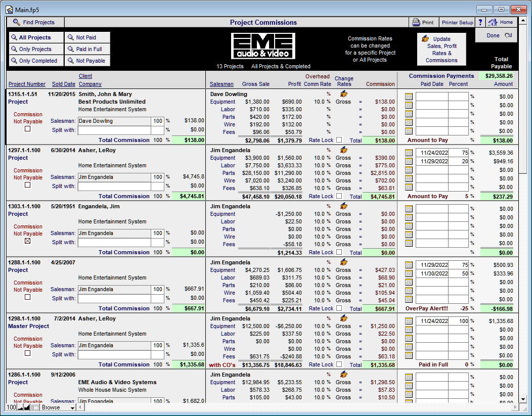Enable Rate Lock for project 1297.1-1.100
This screenshot has height=416, width=532.
(x=339, y=196)
